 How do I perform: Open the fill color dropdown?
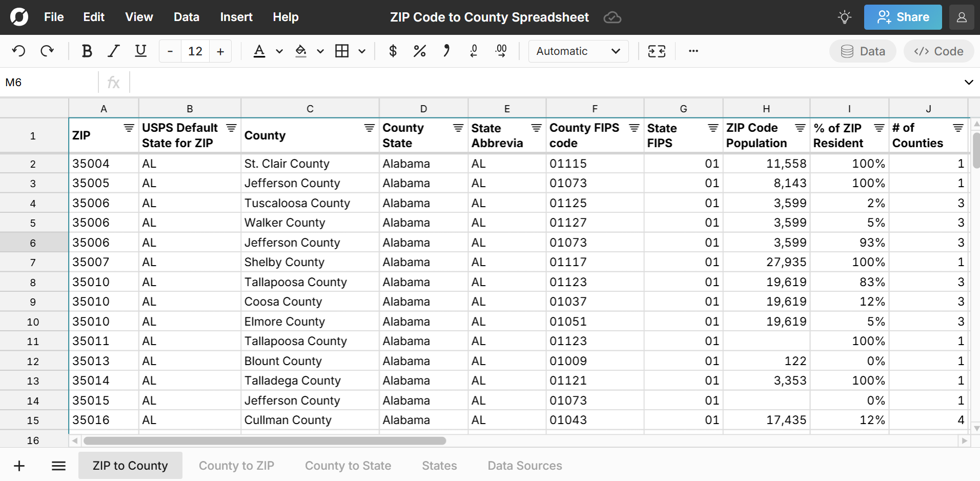point(320,51)
